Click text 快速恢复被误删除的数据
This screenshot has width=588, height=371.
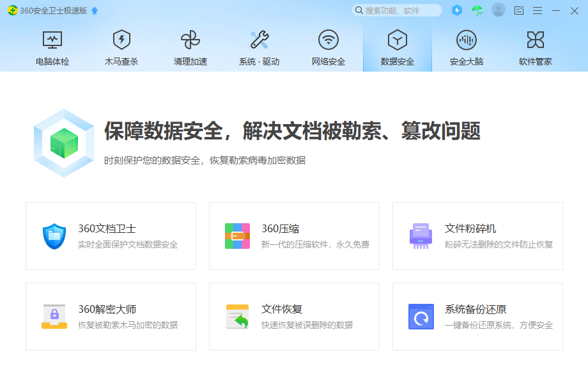point(307,325)
